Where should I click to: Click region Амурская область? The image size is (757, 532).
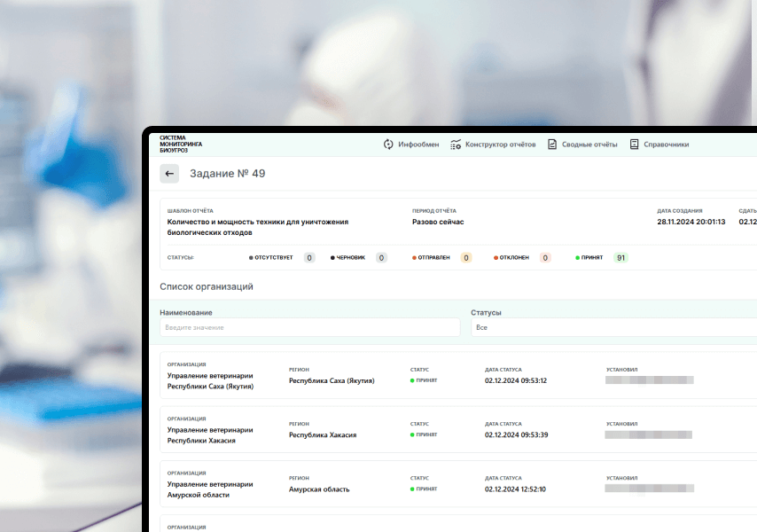coord(319,489)
